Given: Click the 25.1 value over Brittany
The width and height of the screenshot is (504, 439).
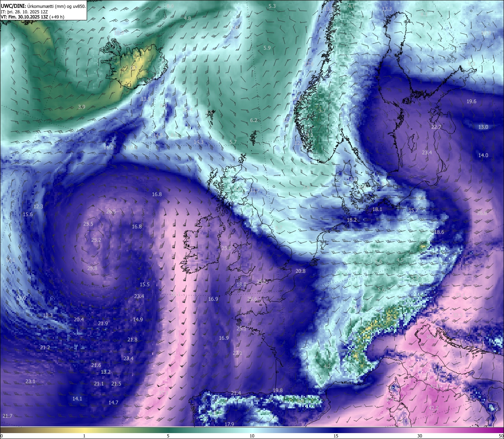Looking at the screenshot, I should (241, 329).
